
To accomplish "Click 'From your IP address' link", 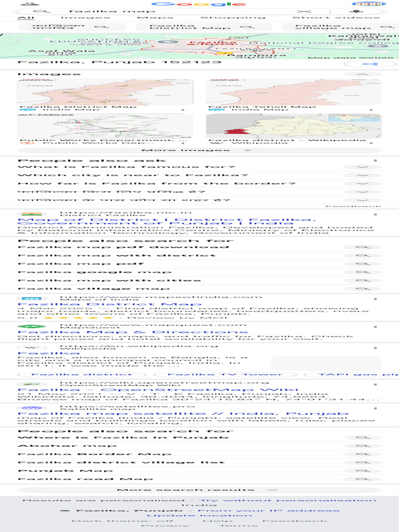I will click(269, 511).
